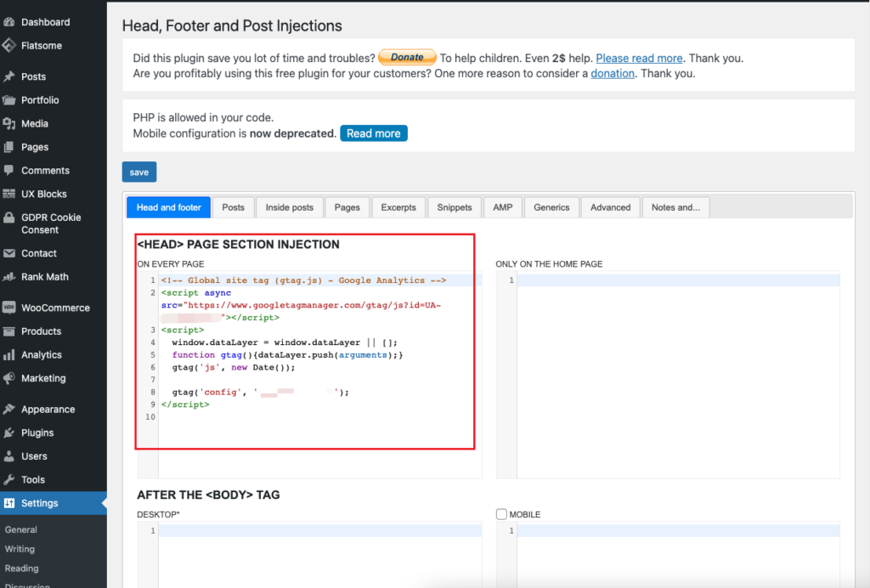Open the AMP tab
The width and height of the screenshot is (870, 588).
click(503, 207)
